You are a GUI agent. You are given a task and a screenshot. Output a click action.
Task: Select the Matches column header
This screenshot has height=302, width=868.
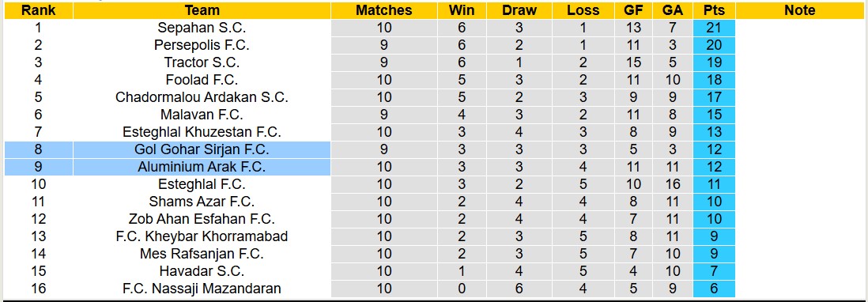[x=383, y=10]
